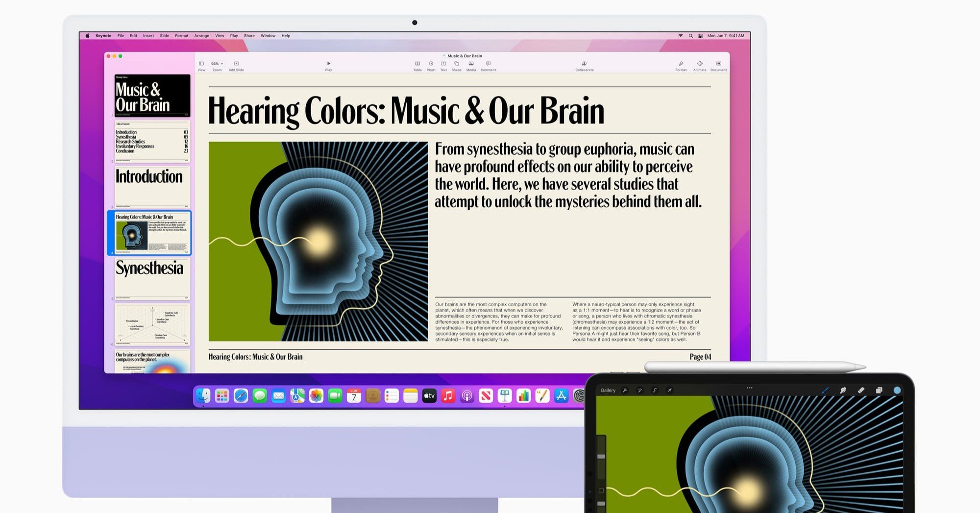Click the Collaborate toolbar button
This screenshot has height=513, width=980.
tap(584, 66)
